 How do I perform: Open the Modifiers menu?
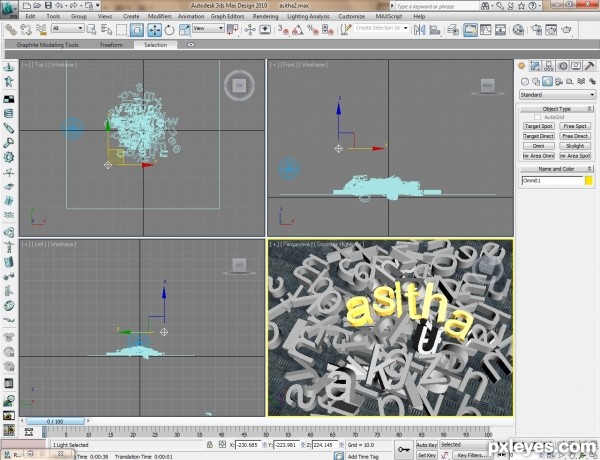pos(160,16)
